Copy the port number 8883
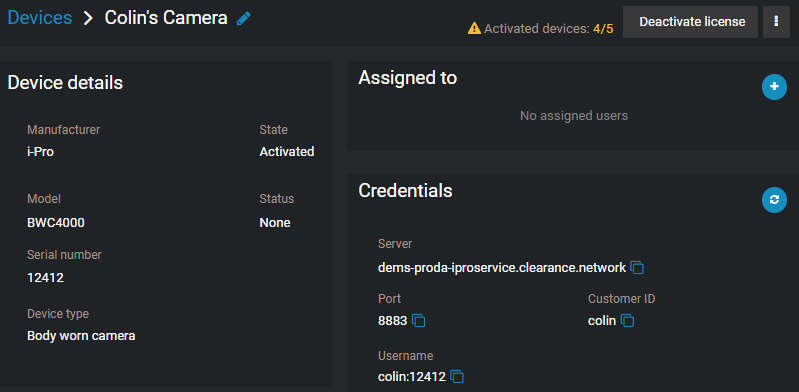 418,321
